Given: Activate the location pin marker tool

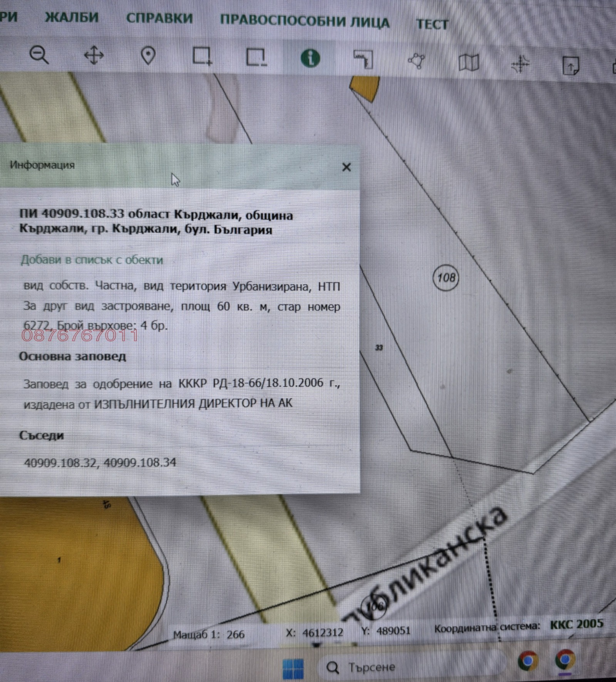Looking at the screenshot, I should [148, 56].
